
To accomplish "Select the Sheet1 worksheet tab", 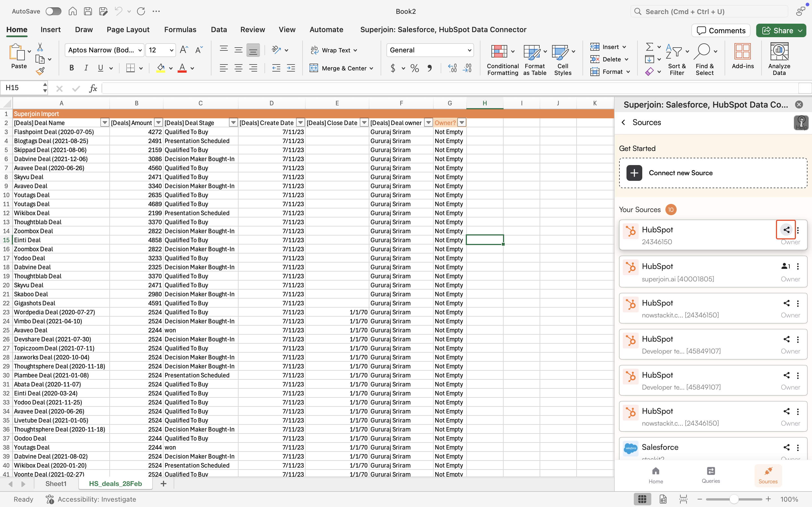I will [56, 484].
